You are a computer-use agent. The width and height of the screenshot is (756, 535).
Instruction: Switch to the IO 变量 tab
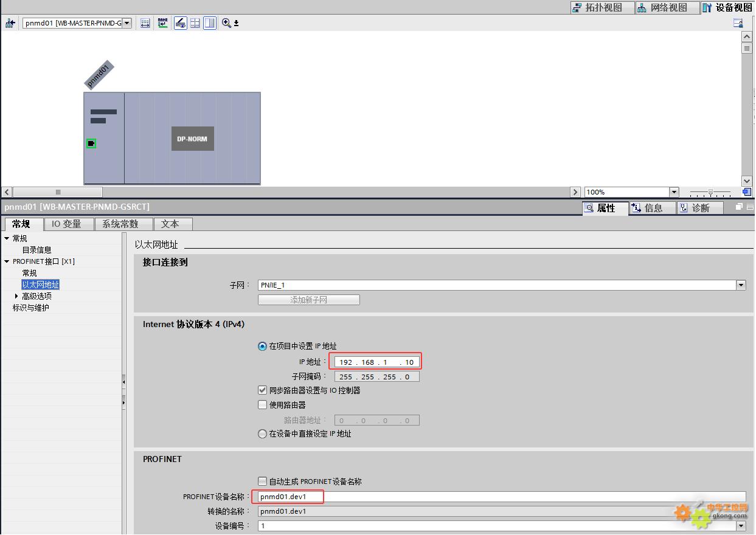[69, 224]
